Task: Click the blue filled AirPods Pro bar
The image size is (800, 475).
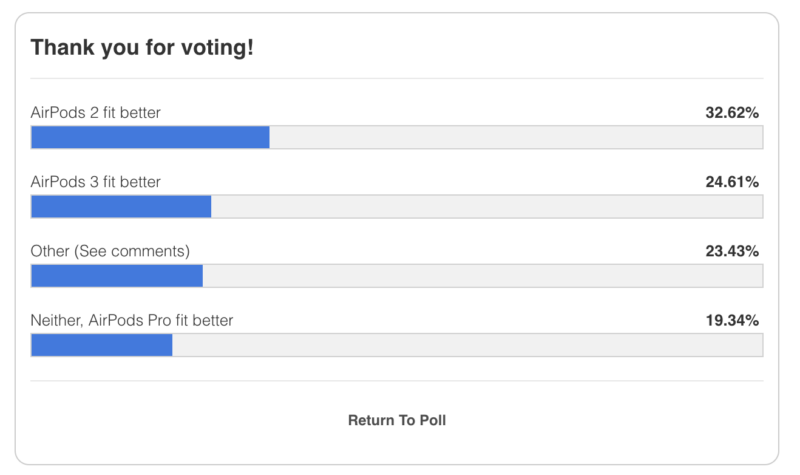Action: (x=102, y=345)
